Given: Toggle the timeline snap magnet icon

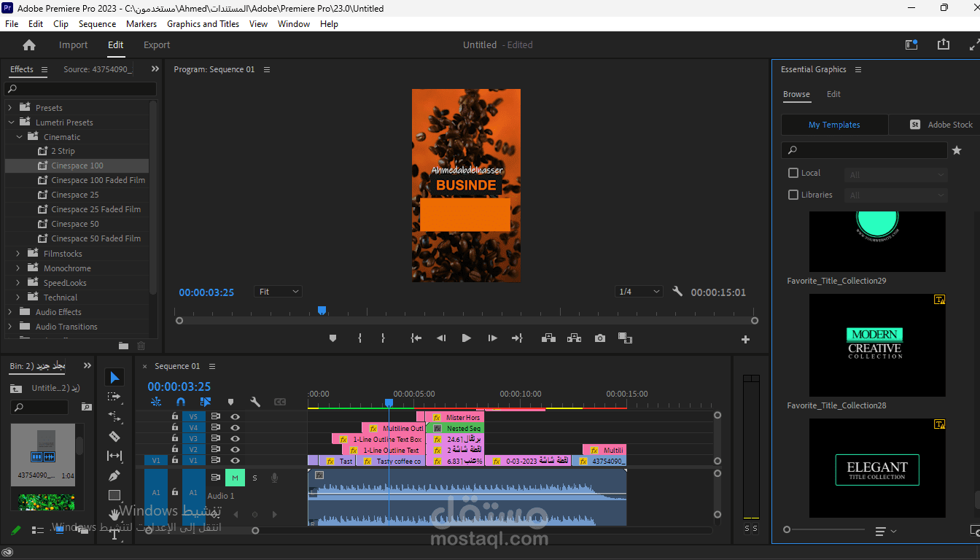Looking at the screenshot, I should (181, 402).
